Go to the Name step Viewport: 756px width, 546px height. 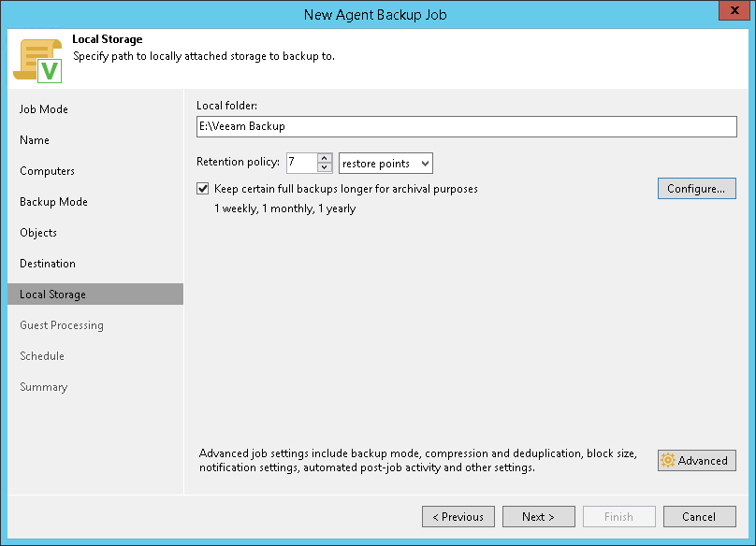pyautogui.click(x=35, y=140)
